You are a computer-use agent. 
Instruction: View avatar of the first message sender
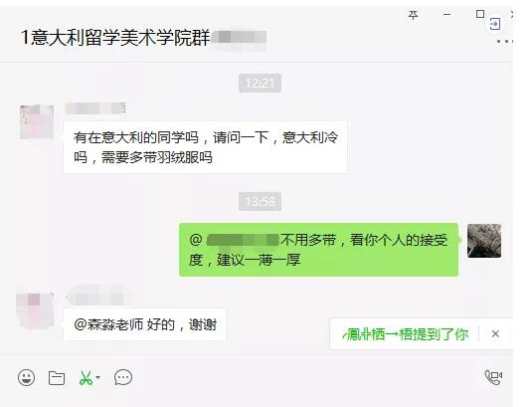pos(37,121)
